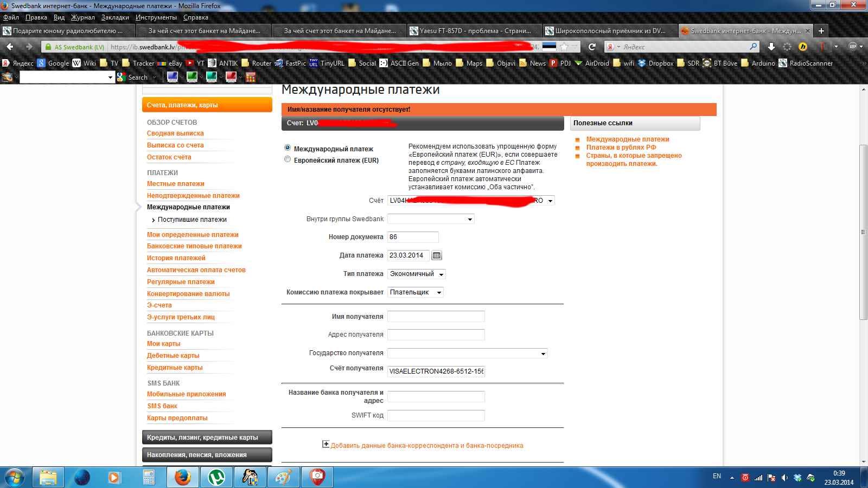Open the Adblock Plus ABP icon
Image resolution: width=868 pixels, height=488 pixels.
point(853,47)
